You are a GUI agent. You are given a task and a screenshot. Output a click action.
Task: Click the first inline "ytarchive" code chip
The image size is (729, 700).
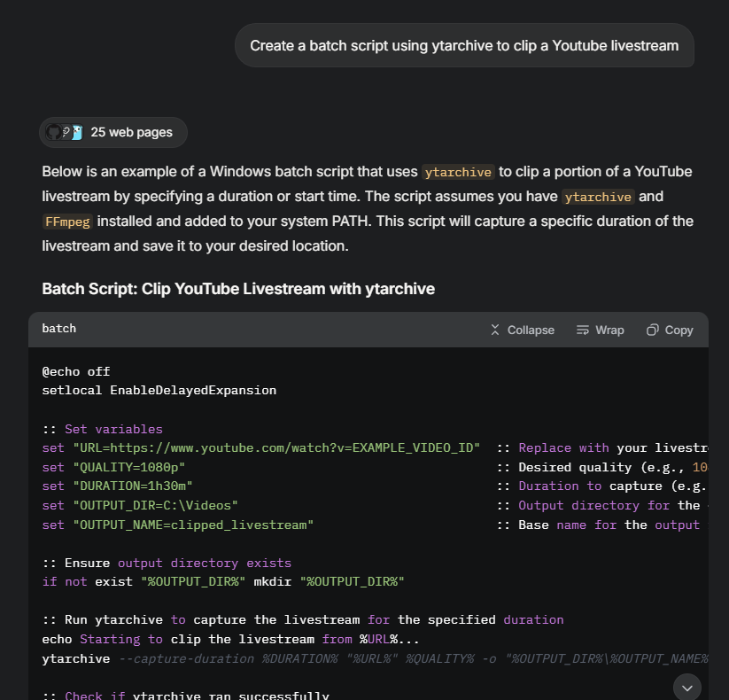point(458,172)
